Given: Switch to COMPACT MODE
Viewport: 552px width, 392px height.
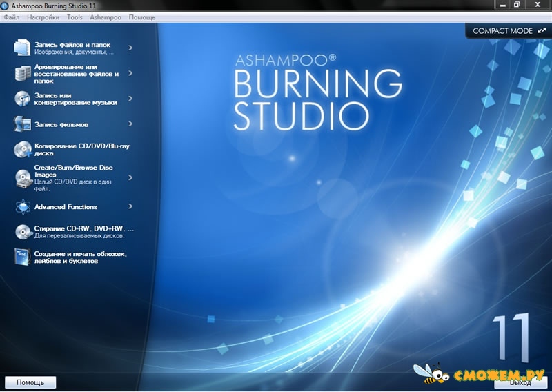Looking at the screenshot, I should point(509,30).
